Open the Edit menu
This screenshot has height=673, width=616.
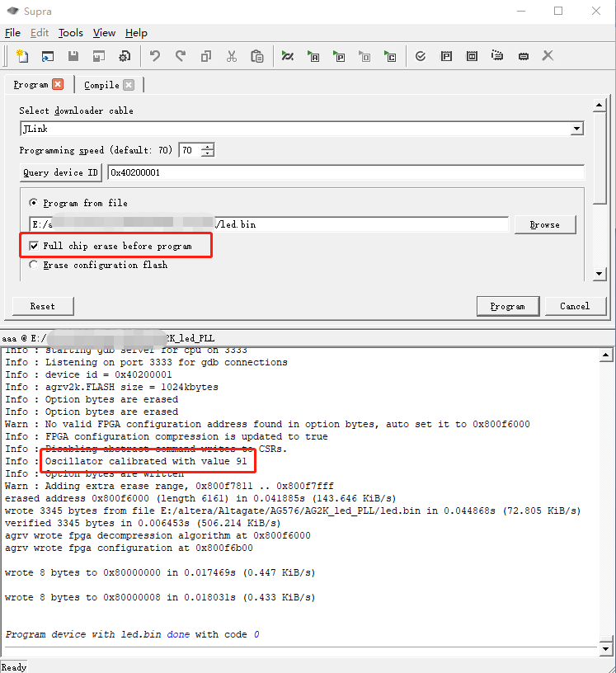pyautogui.click(x=40, y=33)
